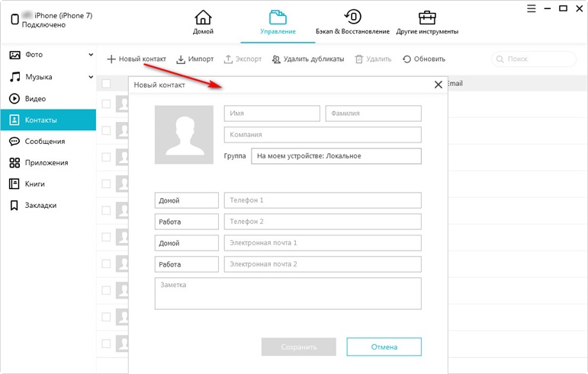Focus the Поиск search field

pos(534,59)
